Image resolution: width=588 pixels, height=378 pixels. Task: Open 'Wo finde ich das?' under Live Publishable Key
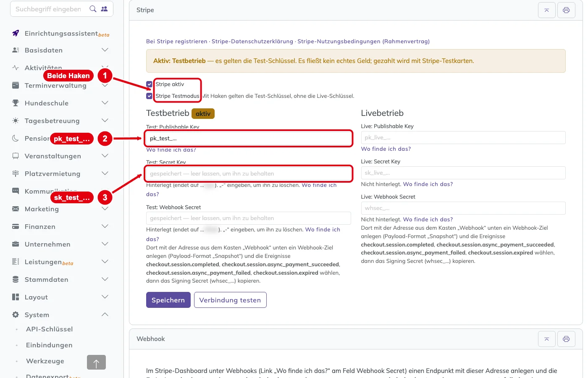[386, 149]
